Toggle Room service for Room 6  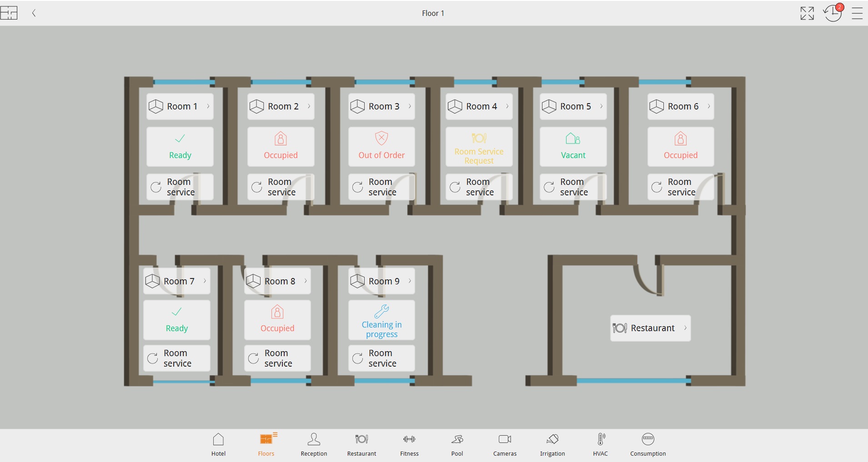pyautogui.click(x=680, y=187)
